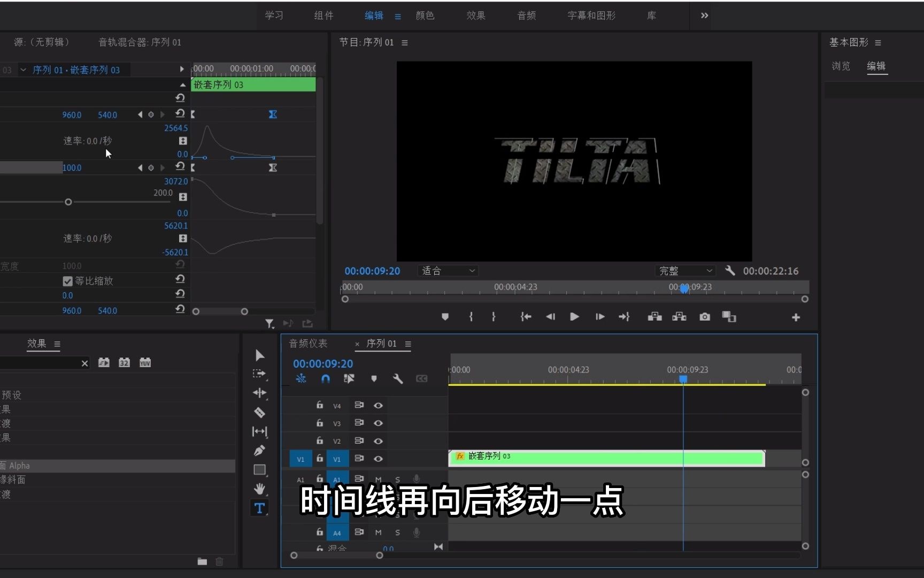Play the program monitor
This screenshot has height=578, width=924.
pos(575,317)
